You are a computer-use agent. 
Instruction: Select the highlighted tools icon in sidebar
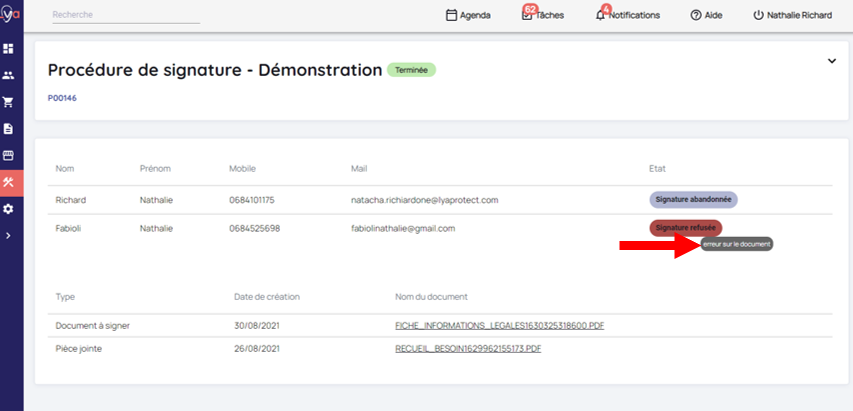(x=9, y=182)
